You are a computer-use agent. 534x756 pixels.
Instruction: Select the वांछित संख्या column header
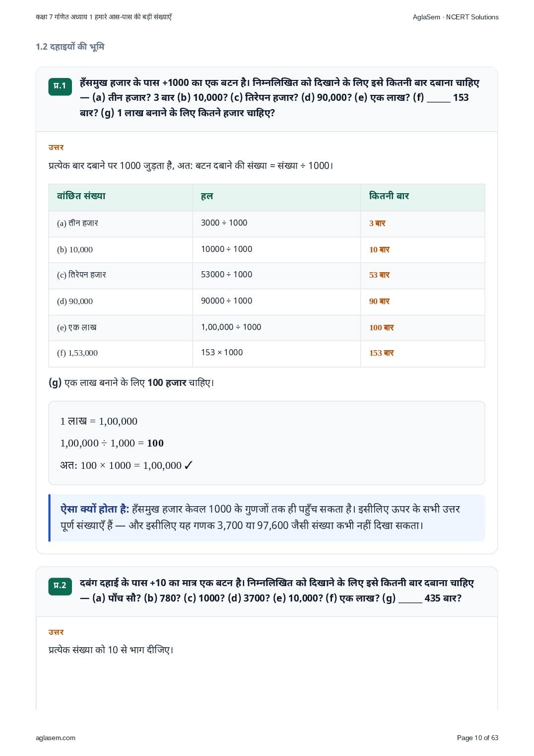coord(81,196)
